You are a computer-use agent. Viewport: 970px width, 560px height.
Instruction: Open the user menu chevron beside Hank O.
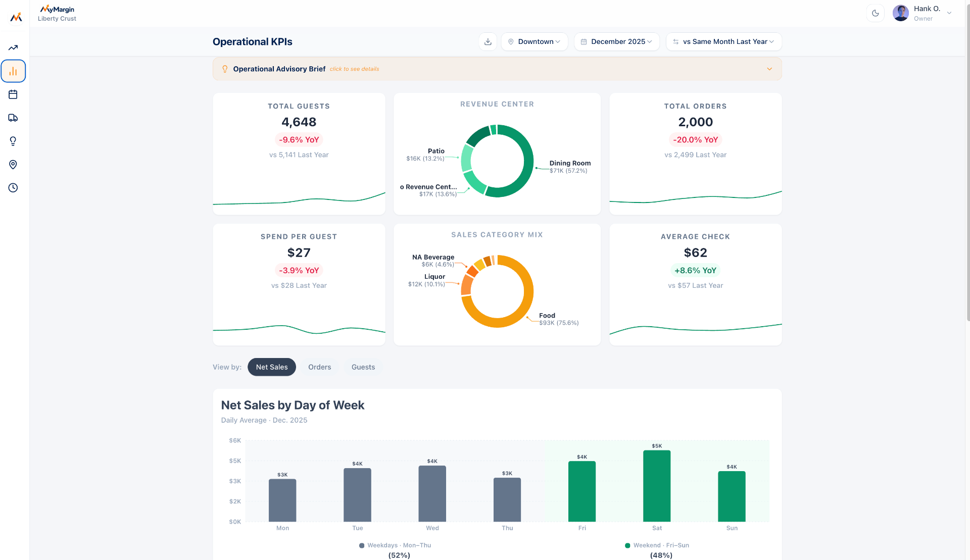pos(949,13)
